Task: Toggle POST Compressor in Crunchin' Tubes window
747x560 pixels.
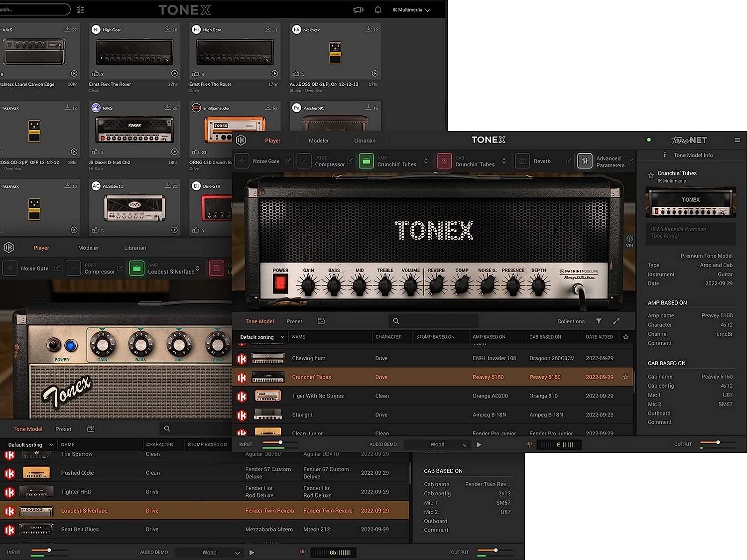Action: [304, 161]
